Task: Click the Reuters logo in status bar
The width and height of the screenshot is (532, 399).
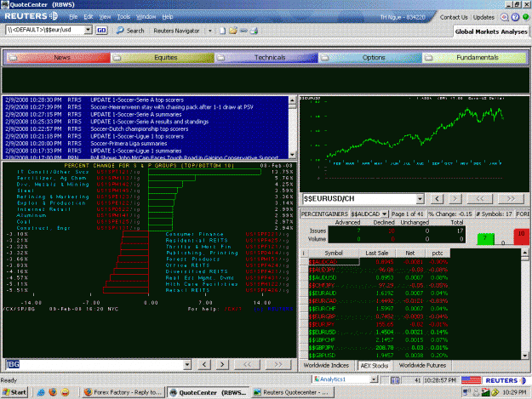Action: tap(506, 380)
